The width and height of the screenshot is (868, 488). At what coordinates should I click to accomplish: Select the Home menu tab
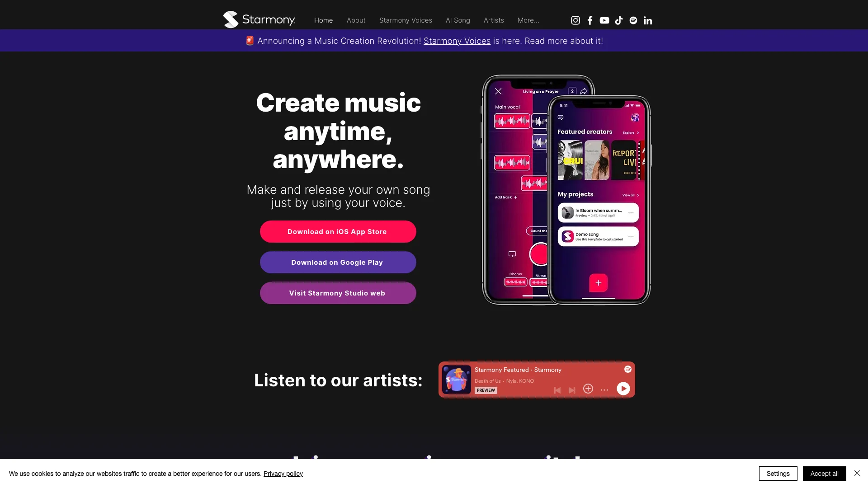click(x=323, y=20)
